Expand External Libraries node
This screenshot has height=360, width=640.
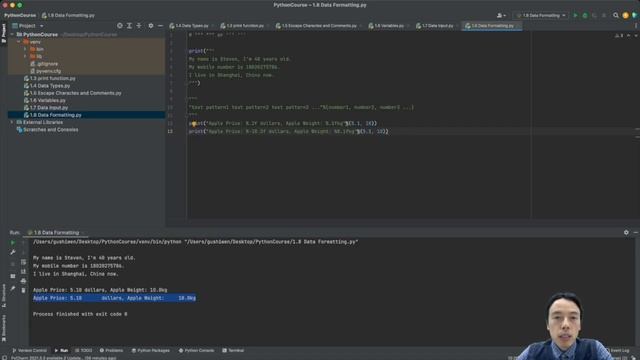12,122
